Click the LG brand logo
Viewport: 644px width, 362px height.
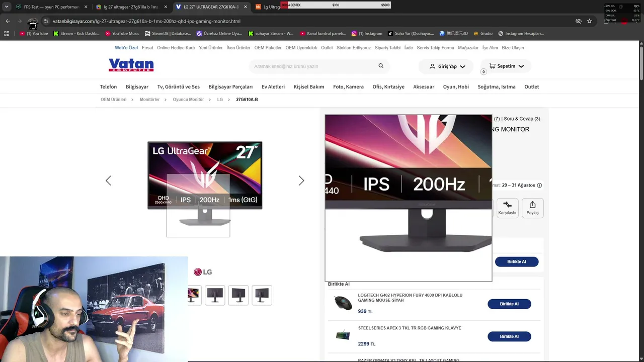203,272
